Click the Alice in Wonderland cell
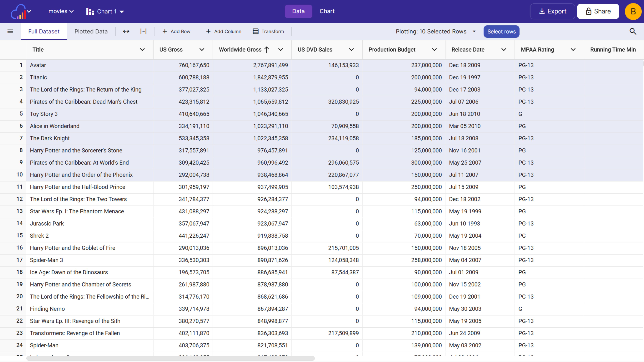Viewport: 644px width, 362px height. (x=89, y=126)
